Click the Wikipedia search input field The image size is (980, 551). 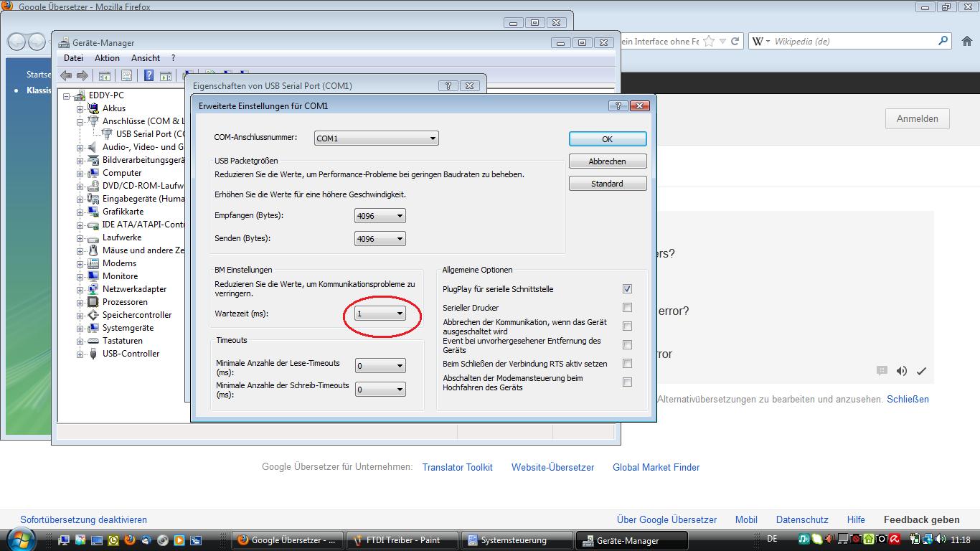[x=854, y=42]
